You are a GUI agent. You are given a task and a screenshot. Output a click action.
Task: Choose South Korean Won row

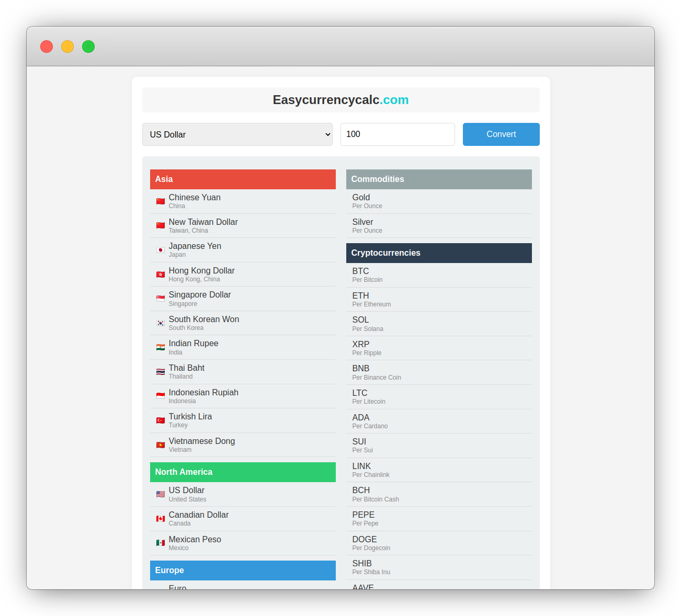point(243,323)
